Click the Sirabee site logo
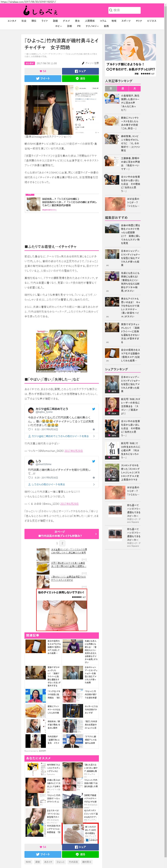The image size is (167, 868). pyautogui.click(x=40, y=11)
